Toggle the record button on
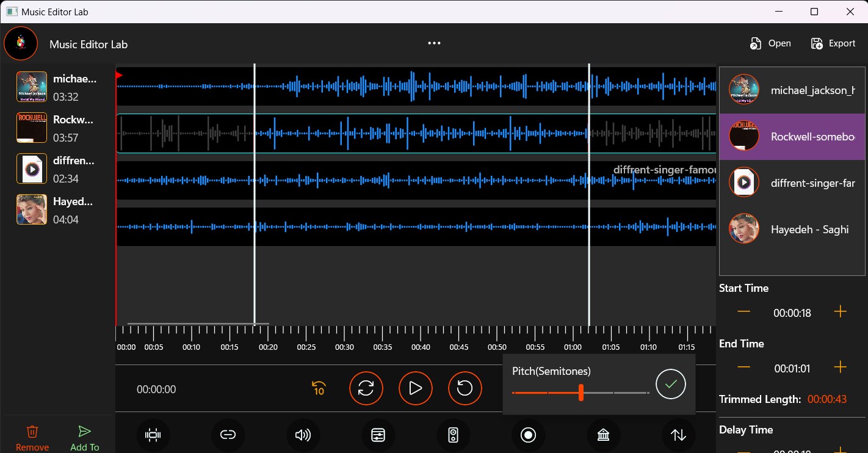 point(528,435)
